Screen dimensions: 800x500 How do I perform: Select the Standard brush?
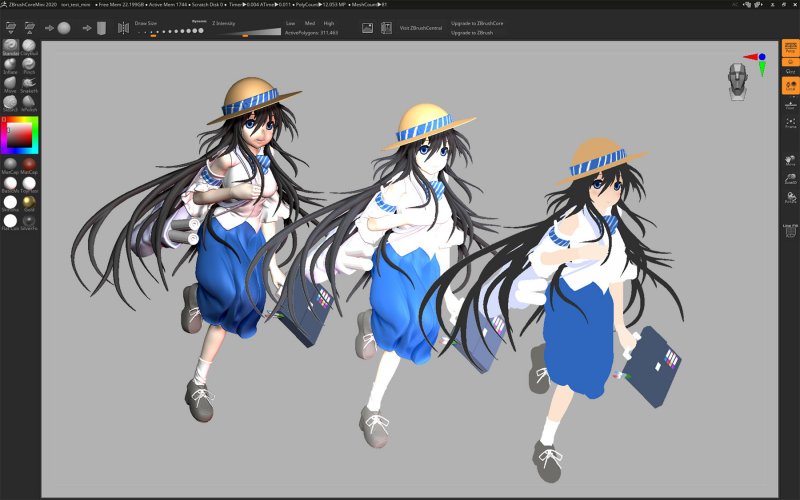coord(11,46)
